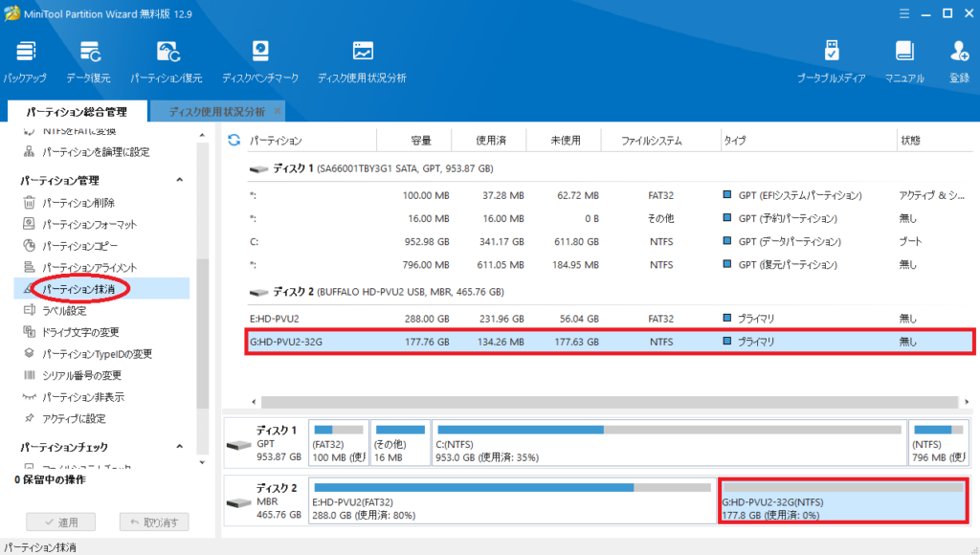Collapse the パーティションチェック section
Viewport: 980px width, 555px height.
[179, 447]
